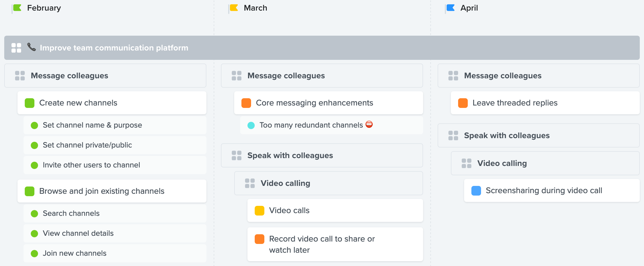This screenshot has width=644, height=266.
Task: Click the teal dot on Too many redundant channels
Action: click(x=251, y=125)
